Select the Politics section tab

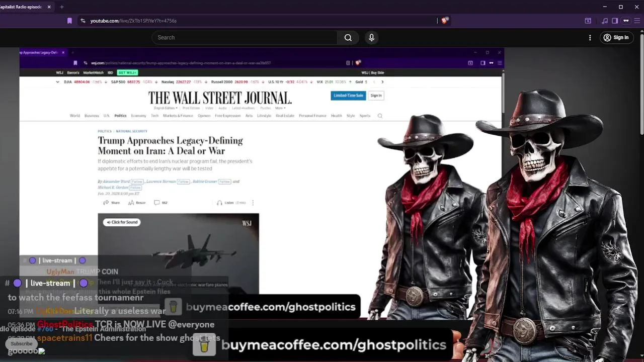point(120,116)
